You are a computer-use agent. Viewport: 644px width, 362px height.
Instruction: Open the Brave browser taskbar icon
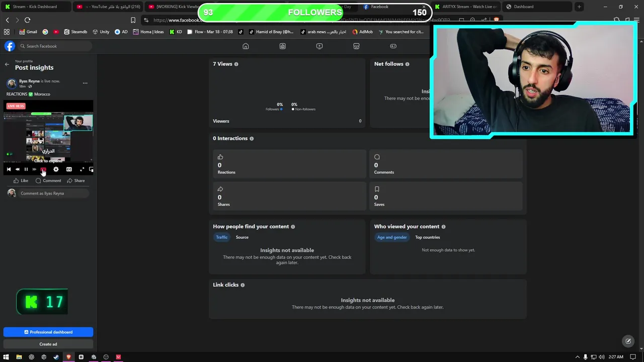(x=68, y=357)
